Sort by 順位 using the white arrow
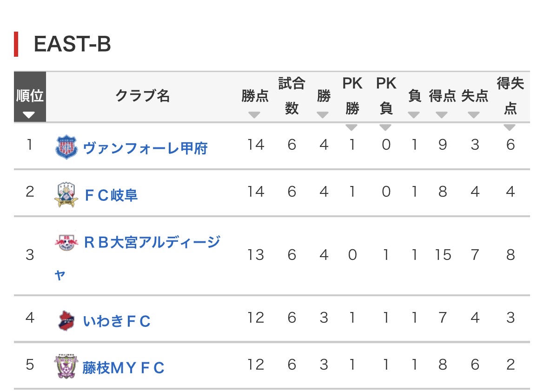 pos(29,114)
